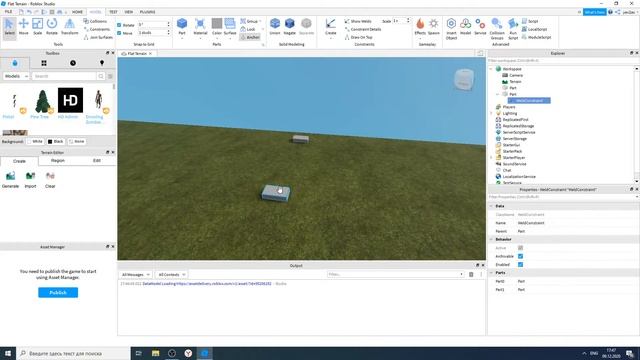Open the Region tab in Terrain Editor
Screen dimensions: 640x360
click(58, 161)
